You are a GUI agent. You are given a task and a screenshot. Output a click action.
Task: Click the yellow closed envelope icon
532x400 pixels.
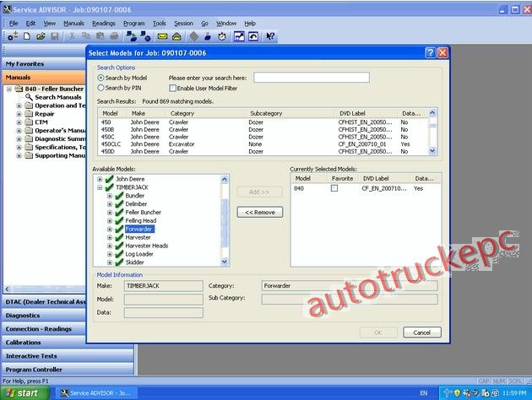click(162, 36)
